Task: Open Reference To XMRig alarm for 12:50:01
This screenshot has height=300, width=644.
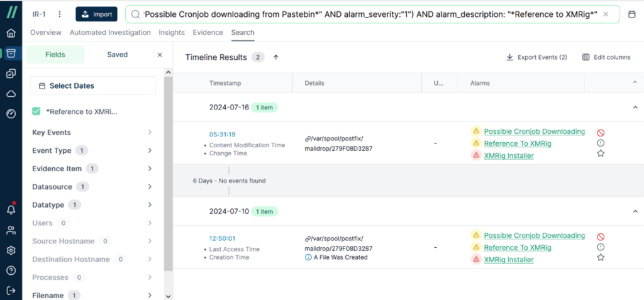Action: pyautogui.click(x=518, y=247)
